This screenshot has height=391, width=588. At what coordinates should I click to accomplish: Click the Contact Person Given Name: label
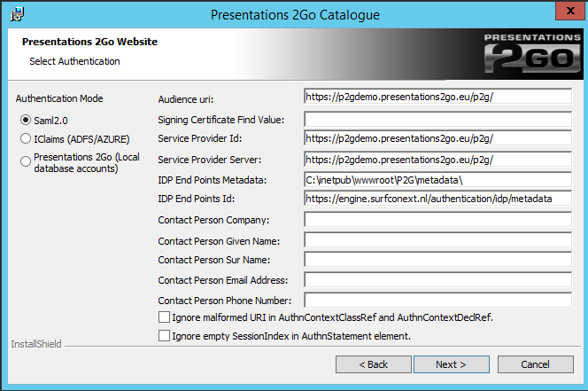coord(219,241)
